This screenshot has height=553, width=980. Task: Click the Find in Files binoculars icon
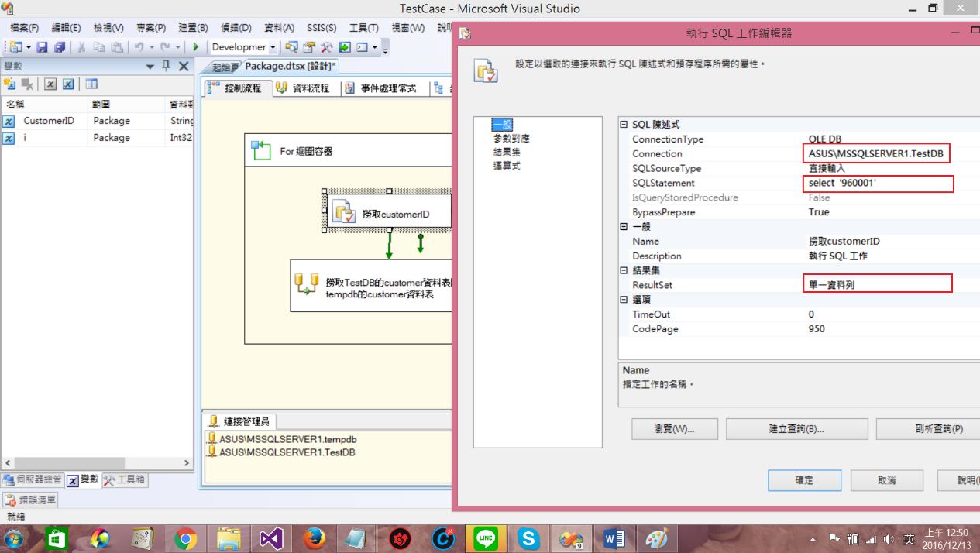tap(292, 47)
